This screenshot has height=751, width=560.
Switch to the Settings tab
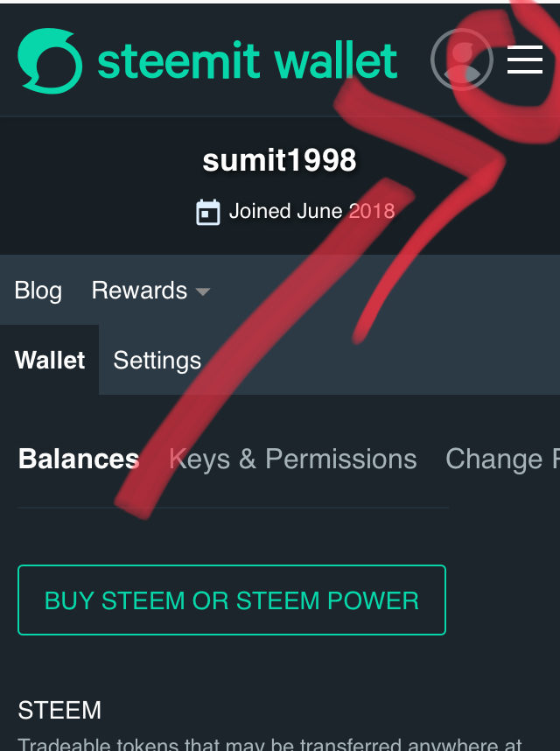click(x=157, y=361)
